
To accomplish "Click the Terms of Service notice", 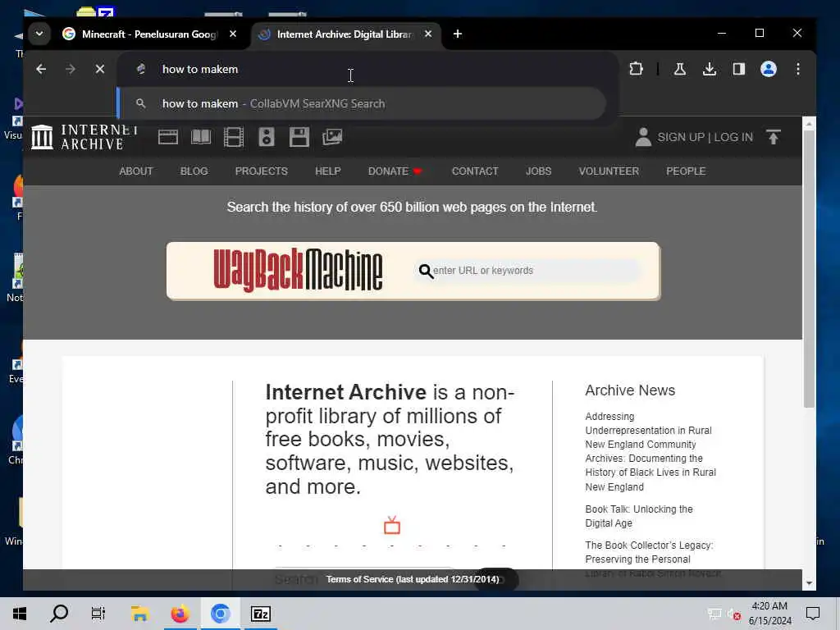I will click(413, 580).
